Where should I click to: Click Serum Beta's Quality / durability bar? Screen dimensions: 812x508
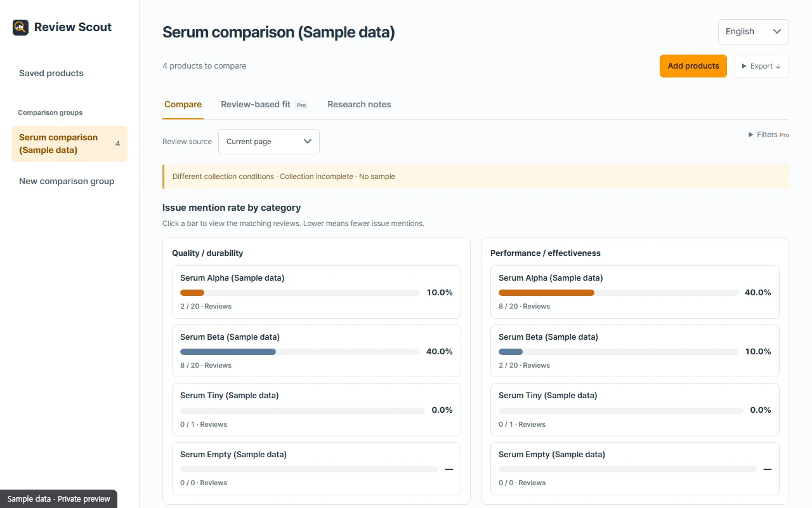pyautogui.click(x=300, y=352)
